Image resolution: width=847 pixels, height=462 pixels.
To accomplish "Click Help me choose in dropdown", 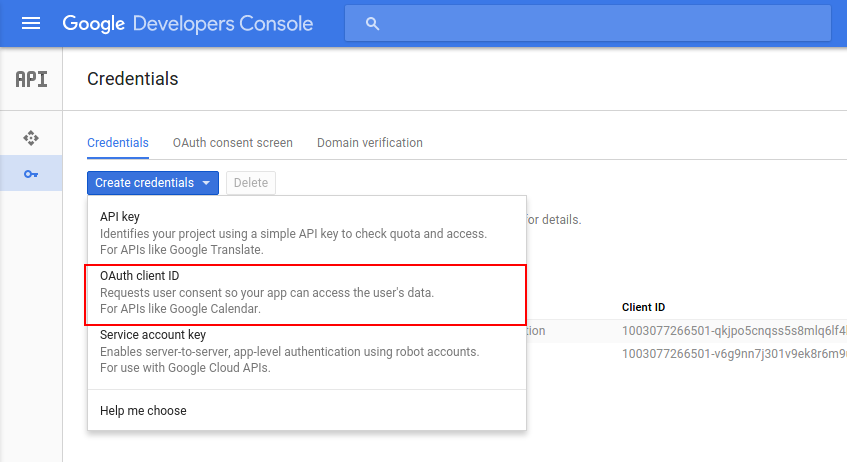I will 143,410.
